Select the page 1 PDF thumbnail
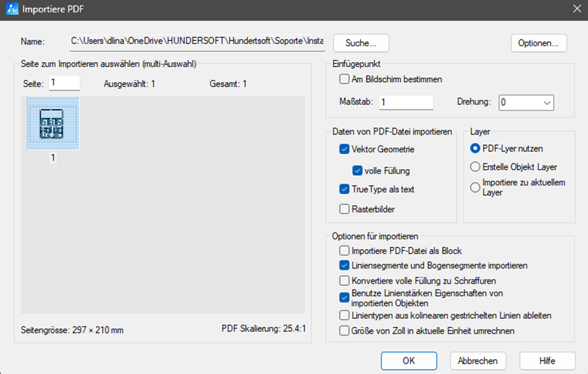The width and height of the screenshot is (588, 374). [52, 124]
